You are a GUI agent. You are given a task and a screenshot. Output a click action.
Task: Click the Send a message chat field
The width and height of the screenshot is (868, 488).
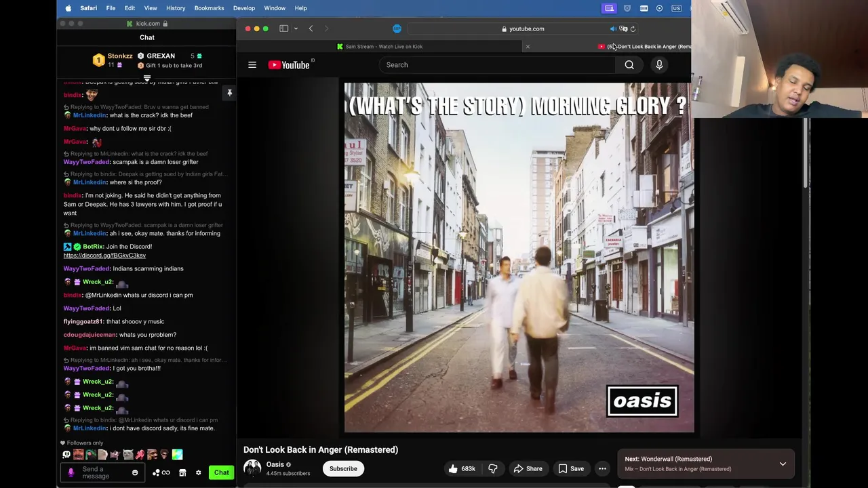(102, 472)
